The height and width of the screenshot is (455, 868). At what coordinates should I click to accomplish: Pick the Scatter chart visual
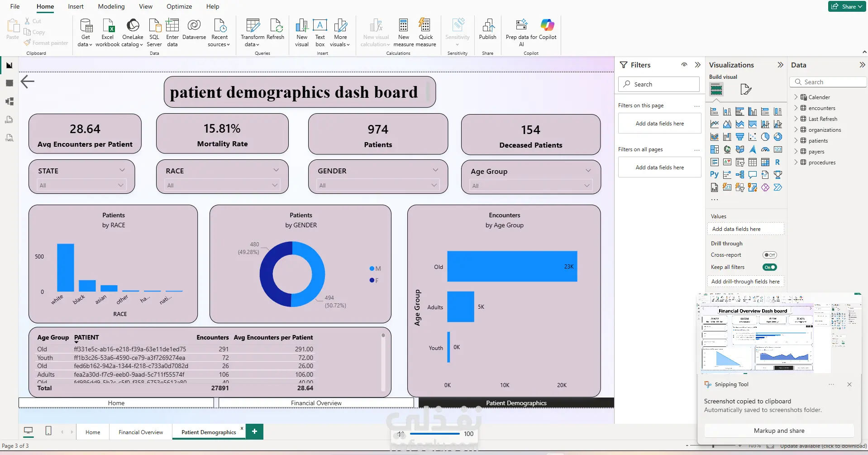[x=753, y=137]
